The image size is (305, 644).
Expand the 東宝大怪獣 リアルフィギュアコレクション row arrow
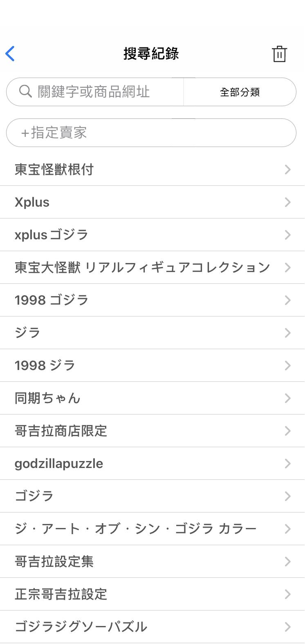[x=288, y=267]
